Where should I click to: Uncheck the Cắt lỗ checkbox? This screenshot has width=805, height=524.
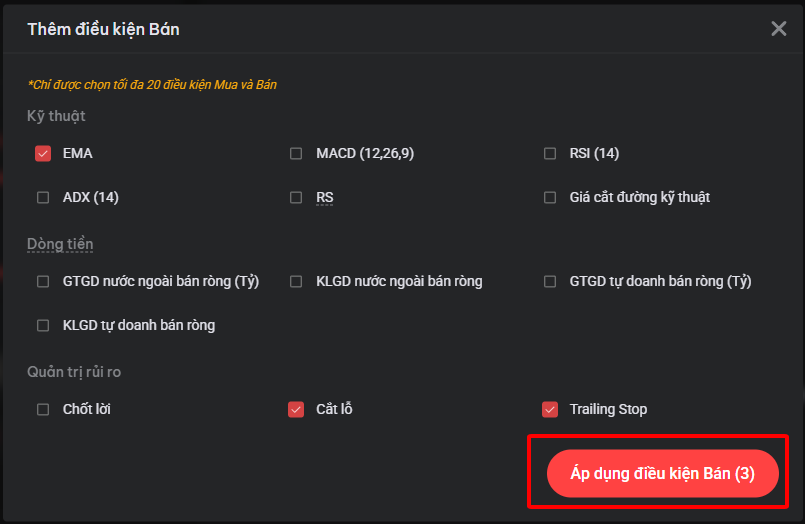click(x=296, y=409)
